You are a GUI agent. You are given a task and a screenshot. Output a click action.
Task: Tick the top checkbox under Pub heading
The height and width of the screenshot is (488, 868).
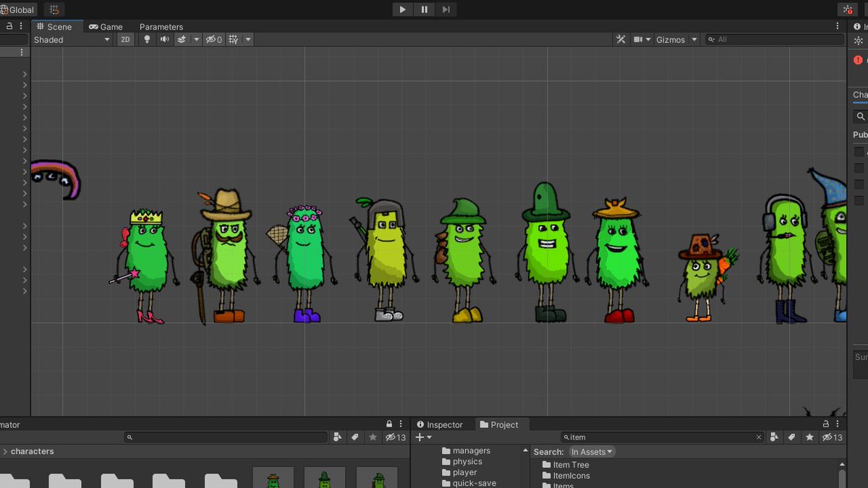coord(859,152)
